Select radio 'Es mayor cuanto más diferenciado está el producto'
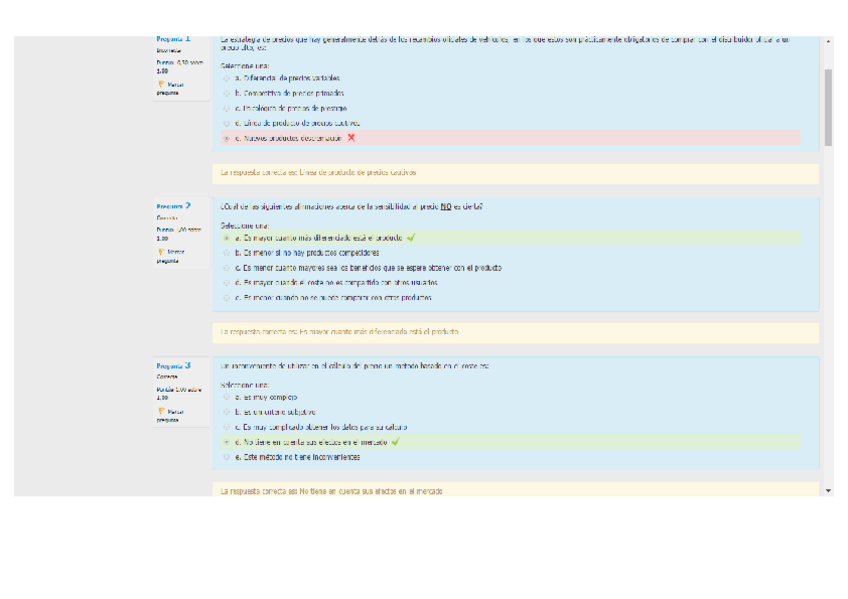This screenshot has width=848, height=599. click(x=227, y=238)
